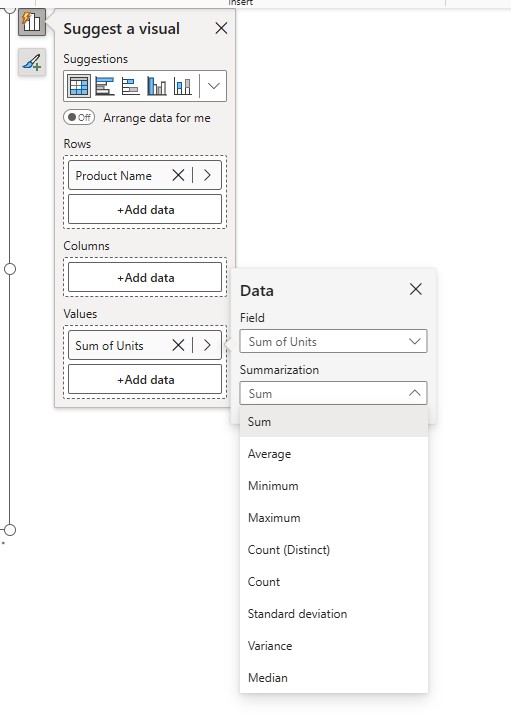Toggle Arrange data for me switch
The height and width of the screenshot is (717, 511).
pyautogui.click(x=79, y=118)
